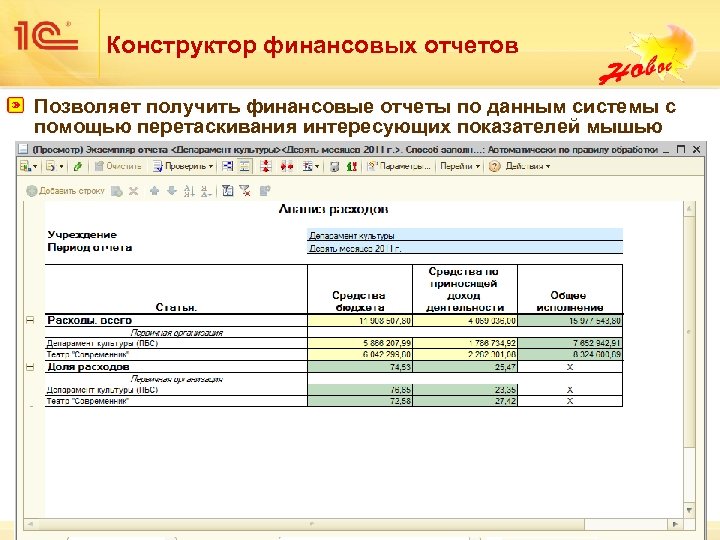Viewport: 720px width, 540px height.
Task: Select the Доля расходов row label
Action: [88, 367]
